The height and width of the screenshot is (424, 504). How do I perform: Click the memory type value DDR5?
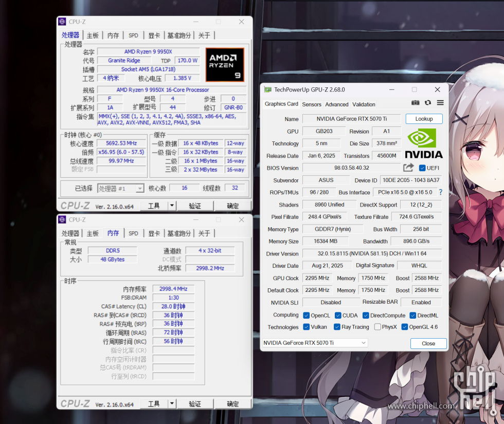coord(113,251)
